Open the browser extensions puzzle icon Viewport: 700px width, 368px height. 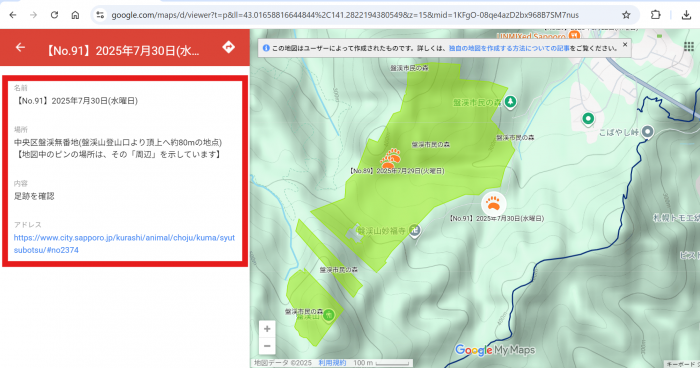(655, 15)
